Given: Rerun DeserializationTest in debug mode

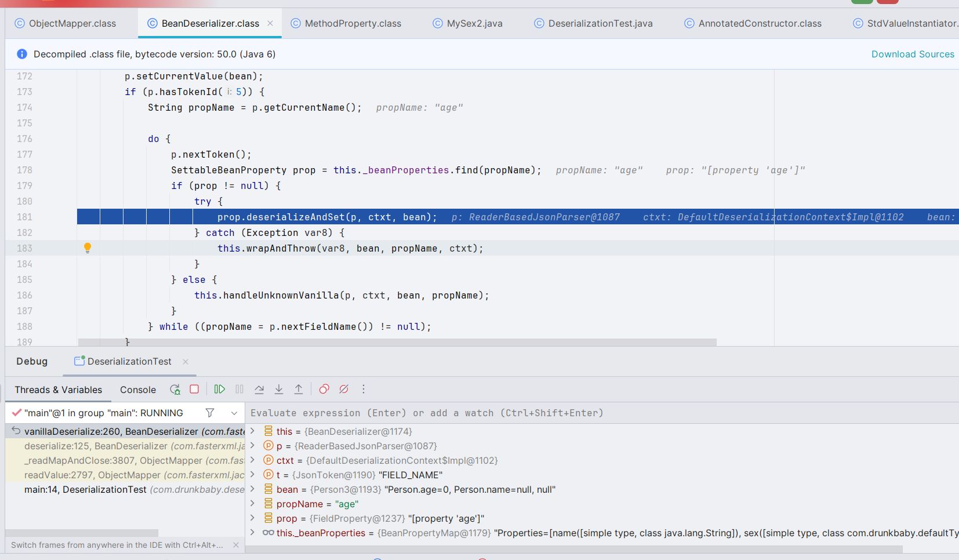Looking at the screenshot, I should click(x=175, y=390).
